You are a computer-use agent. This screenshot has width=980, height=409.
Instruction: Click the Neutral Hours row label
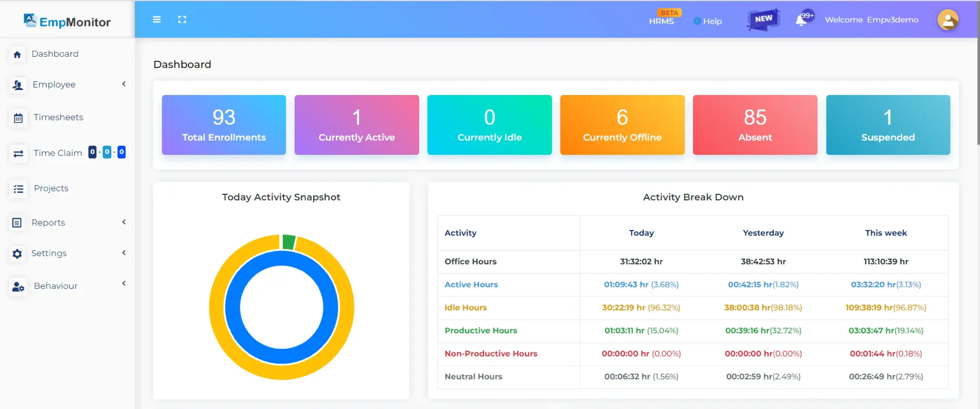pos(473,377)
